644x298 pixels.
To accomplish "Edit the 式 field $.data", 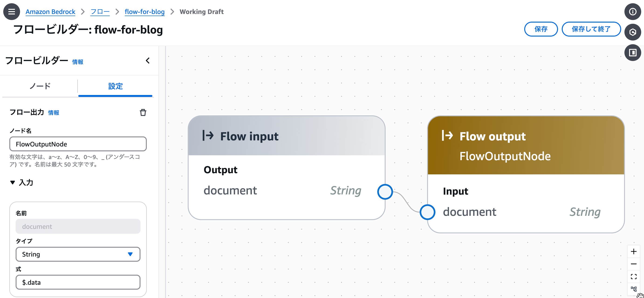I will click(78, 282).
